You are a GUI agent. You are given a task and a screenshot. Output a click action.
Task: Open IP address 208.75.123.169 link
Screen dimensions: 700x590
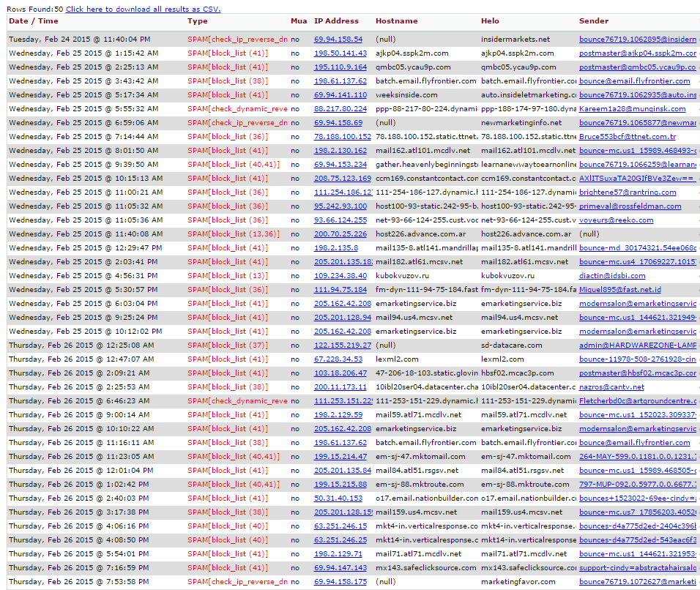click(x=343, y=179)
